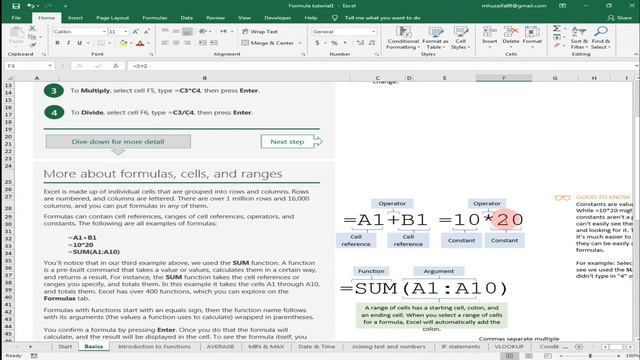
Task: Open the font name Calibri dropdown
Action: 104,31
